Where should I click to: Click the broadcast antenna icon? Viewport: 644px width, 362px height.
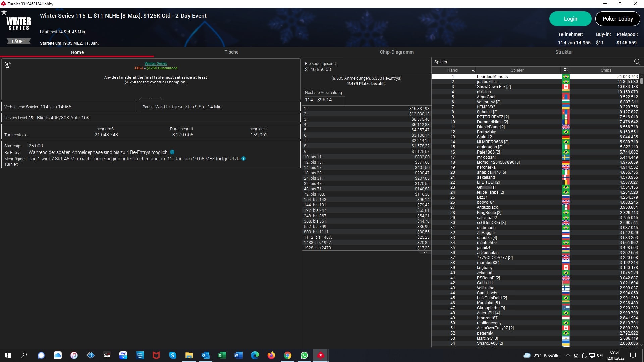(8, 65)
